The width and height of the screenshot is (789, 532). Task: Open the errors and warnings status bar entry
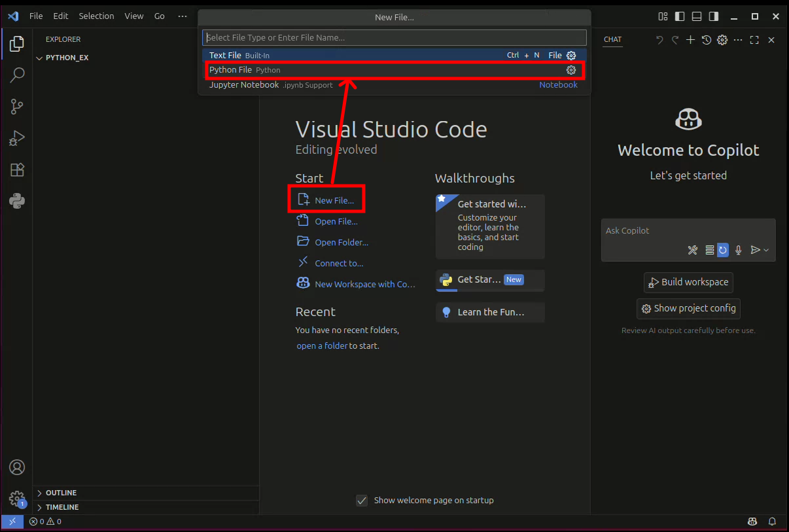(45, 522)
